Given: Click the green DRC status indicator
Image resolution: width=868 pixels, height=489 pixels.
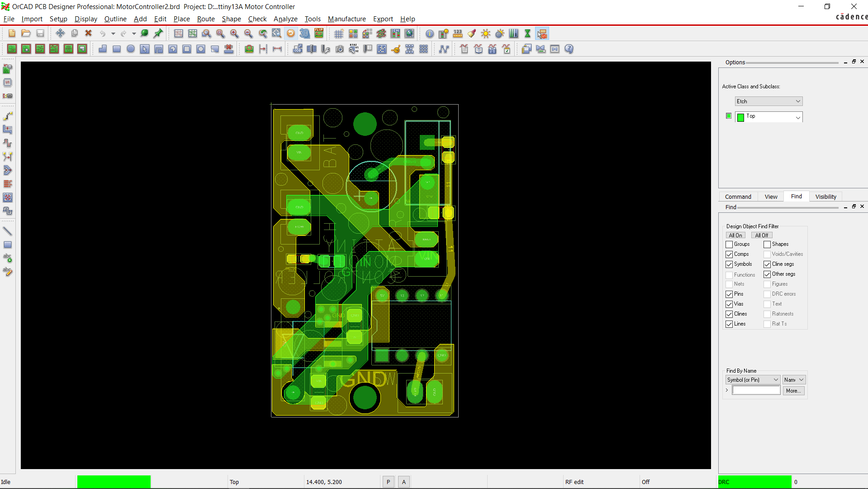Looking at the screenshot, I should 754,482.
